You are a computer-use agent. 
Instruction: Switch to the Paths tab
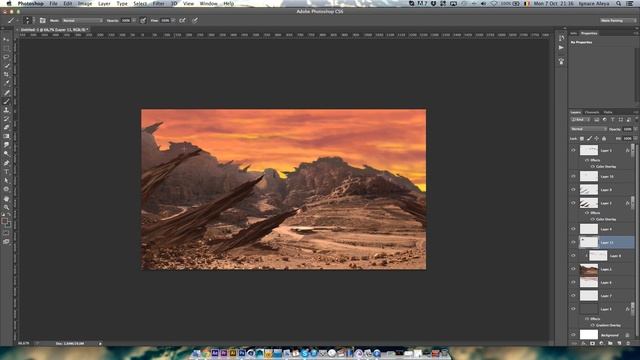point(608,112)
